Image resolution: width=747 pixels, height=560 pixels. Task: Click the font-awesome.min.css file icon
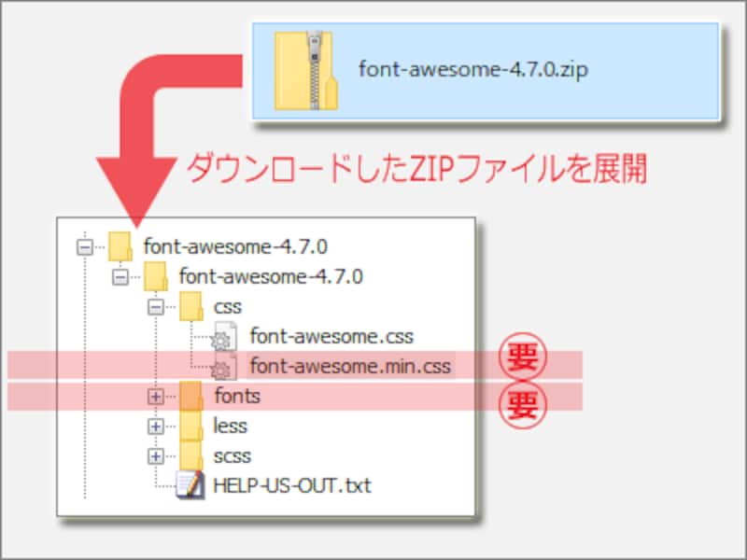point(224,366)
